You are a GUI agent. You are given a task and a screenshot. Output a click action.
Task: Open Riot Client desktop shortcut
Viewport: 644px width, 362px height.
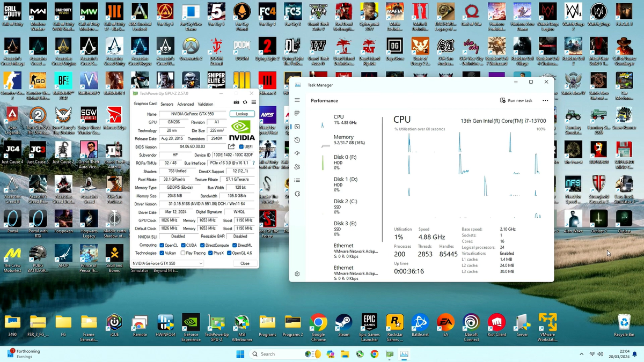pyautogui.click(x=497, y=325)
